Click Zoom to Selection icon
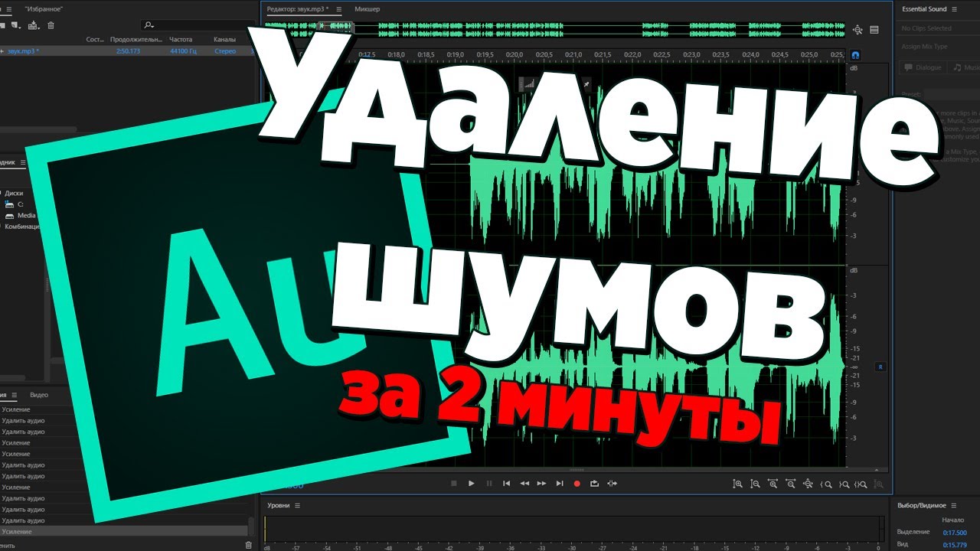 pyautogui.click(x=861, y=484)
